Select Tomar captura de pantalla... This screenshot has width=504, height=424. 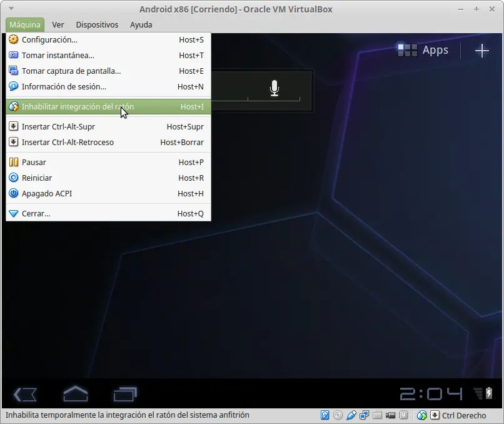[108, 71]
